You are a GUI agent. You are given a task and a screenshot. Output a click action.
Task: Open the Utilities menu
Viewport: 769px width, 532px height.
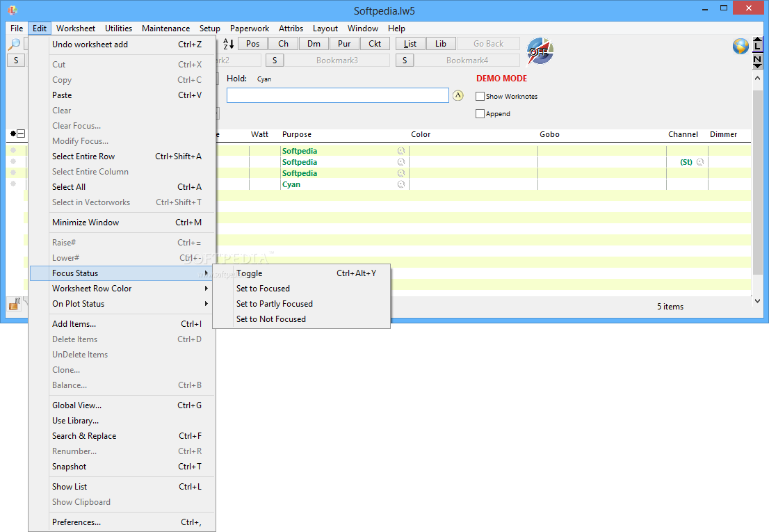(x=118, y=29)
